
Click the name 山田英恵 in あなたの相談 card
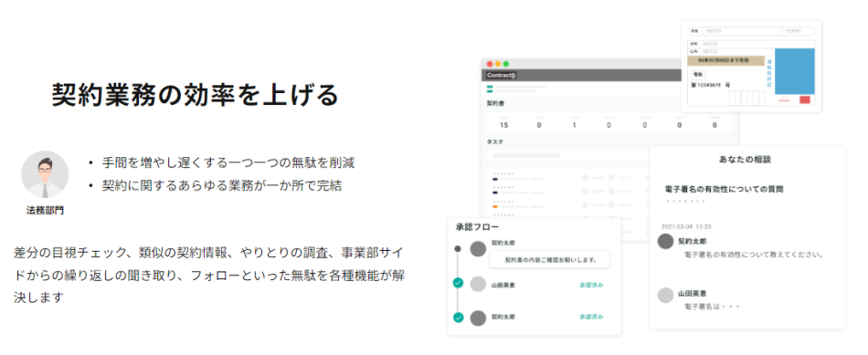(x=692, y=294)
